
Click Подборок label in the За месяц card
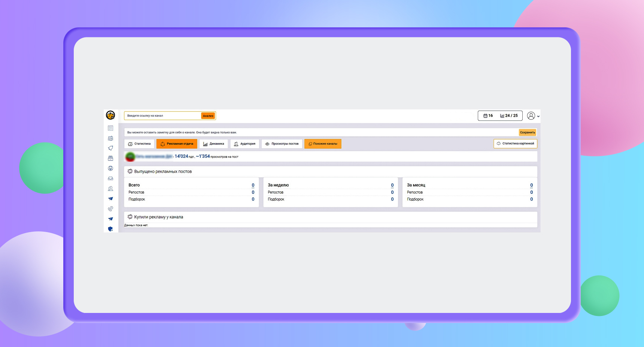415,199
